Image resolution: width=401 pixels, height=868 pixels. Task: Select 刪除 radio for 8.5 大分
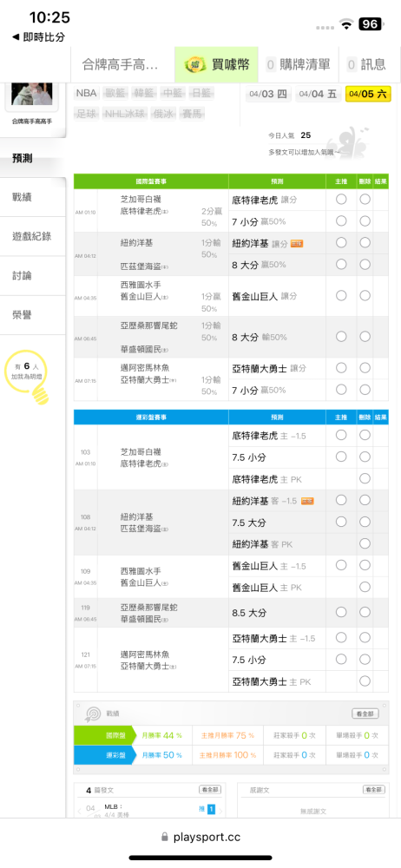[365, 612]
